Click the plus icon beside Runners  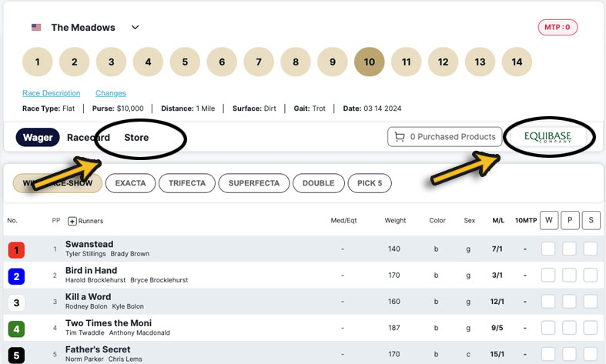coord(72,221)
